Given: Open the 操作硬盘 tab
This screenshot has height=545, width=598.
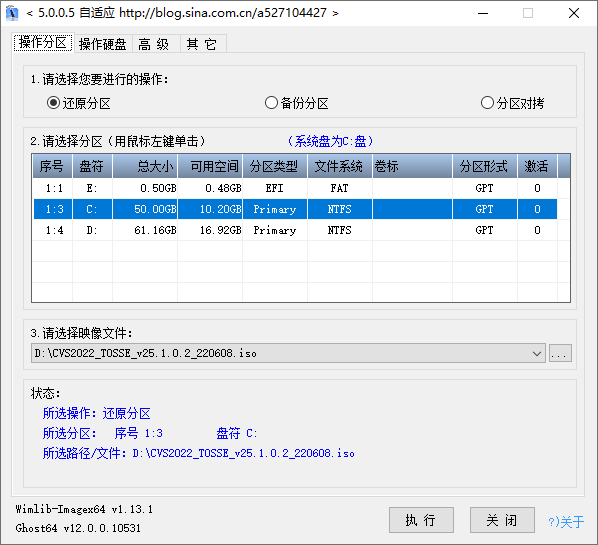Looking at the screenshot, I should [x=103, y=44].
